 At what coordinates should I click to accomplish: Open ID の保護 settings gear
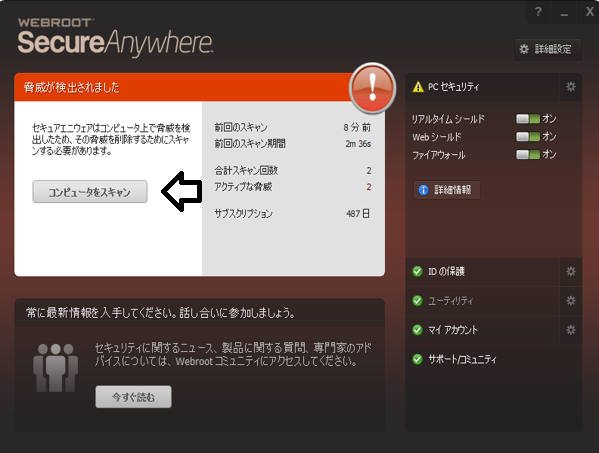click(571, 271)
